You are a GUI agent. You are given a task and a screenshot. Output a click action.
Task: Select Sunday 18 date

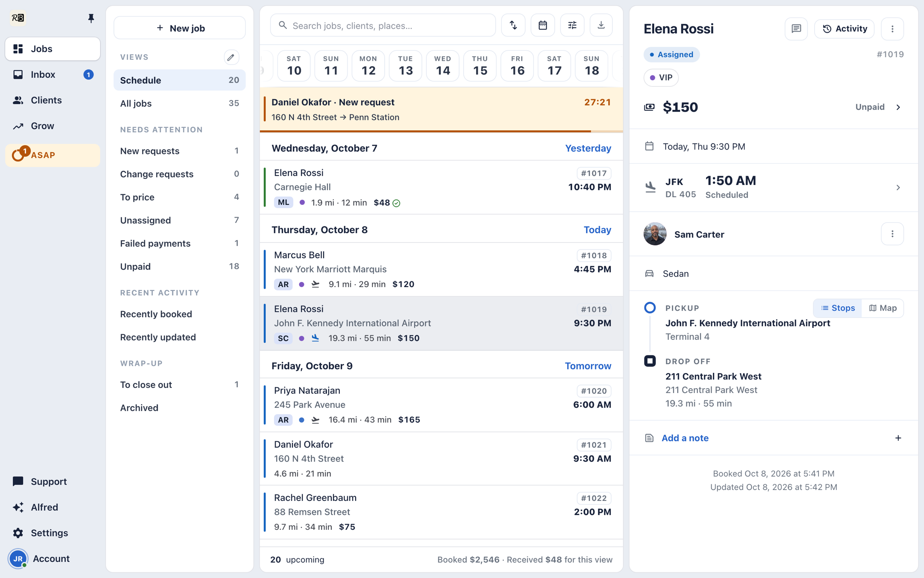[591, 66]
